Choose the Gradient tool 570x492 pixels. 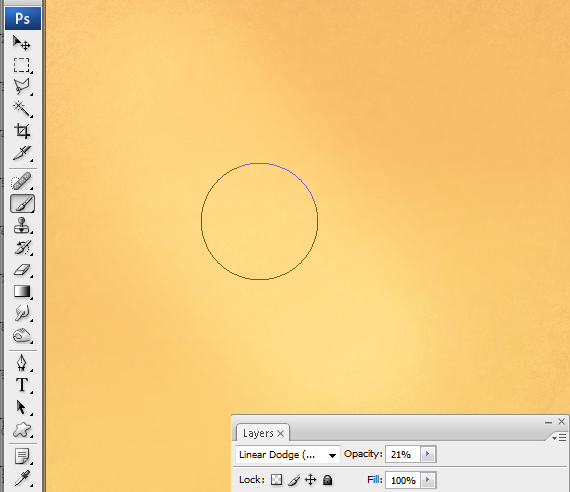(22, 292)
